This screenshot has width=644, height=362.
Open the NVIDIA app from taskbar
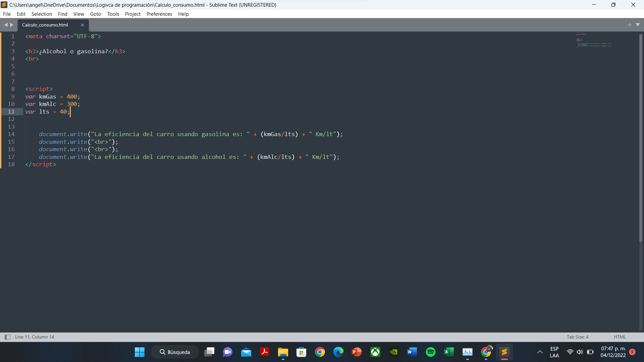tap(393, 352)
